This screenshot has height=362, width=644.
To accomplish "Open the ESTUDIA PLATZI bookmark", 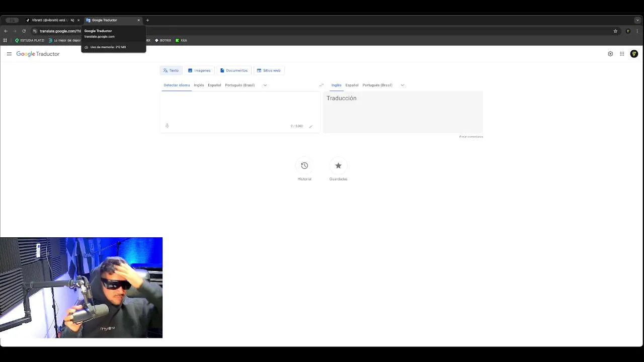I will coord(30,40).
